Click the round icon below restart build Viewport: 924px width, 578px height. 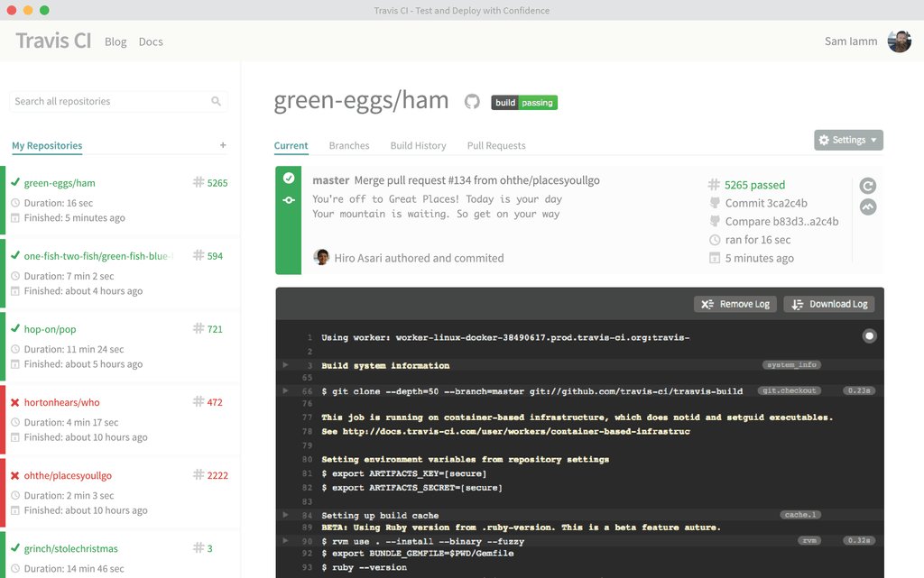(x=867, y=207)
